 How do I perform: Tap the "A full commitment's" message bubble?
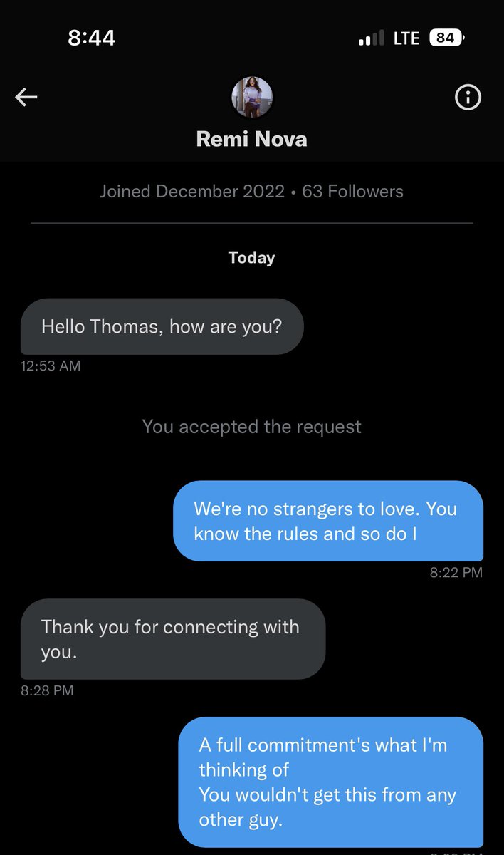point(330,782)
